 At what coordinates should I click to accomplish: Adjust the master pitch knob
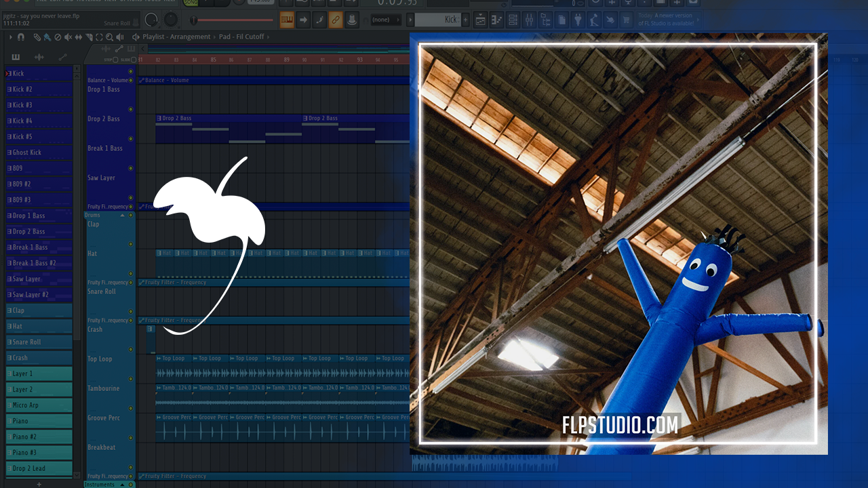[171, 20]
